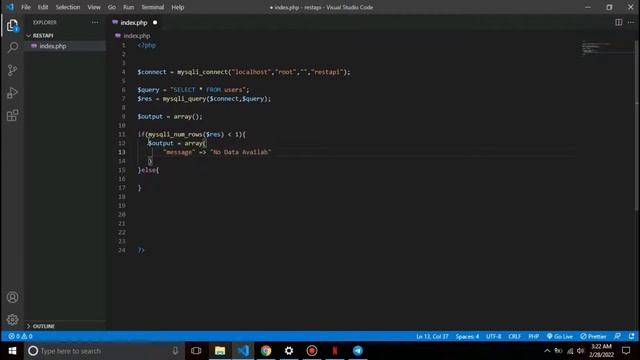Open the Action Center notification icon

(x=626, y=351)
